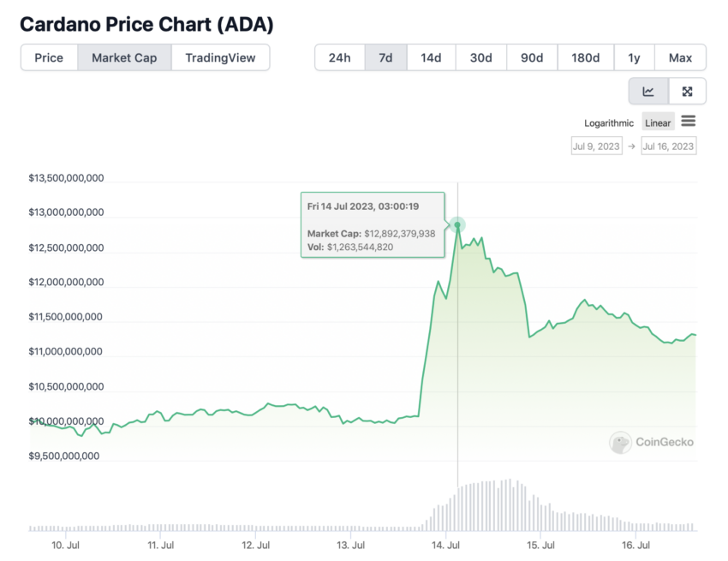Select the 180d time range
The width and height of the screenshot is (728, 561).
point(586,57)
